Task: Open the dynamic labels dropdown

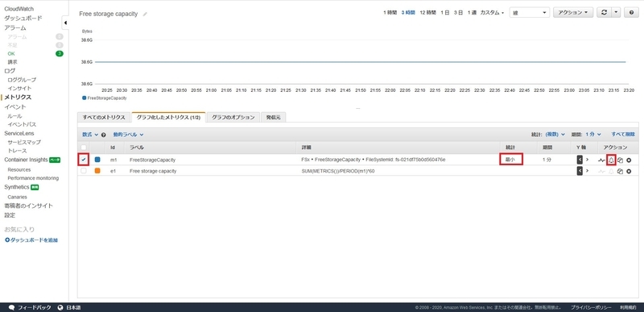Action: pos(128,135)
